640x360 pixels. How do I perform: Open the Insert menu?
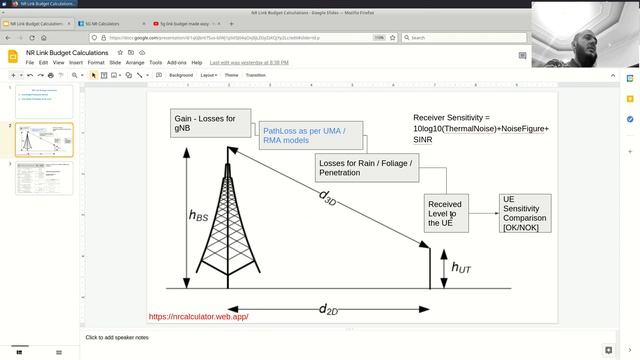[76, 62]
